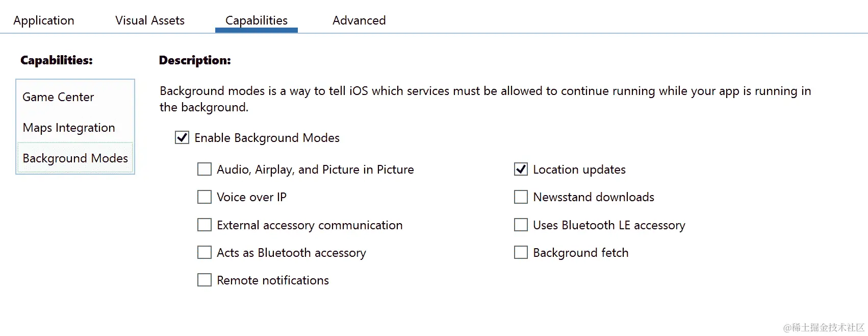Choose Maps Integration capability

69,128
